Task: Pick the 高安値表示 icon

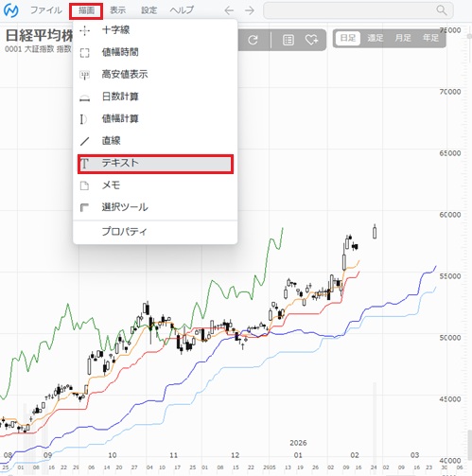Action: pos(84,75)
